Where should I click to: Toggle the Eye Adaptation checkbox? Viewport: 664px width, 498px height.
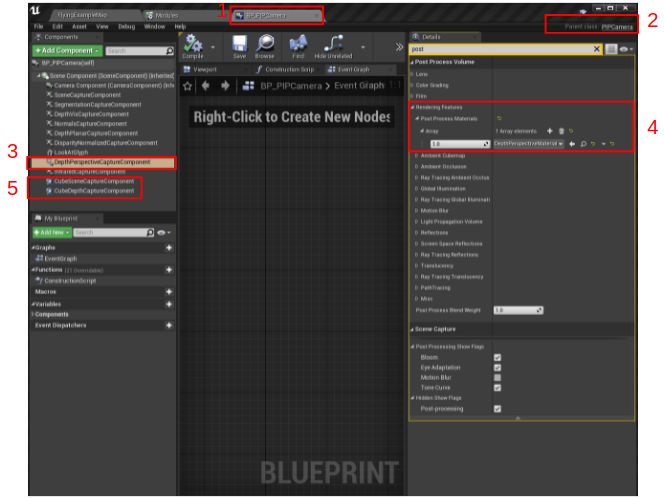click(x=498, y=368)
